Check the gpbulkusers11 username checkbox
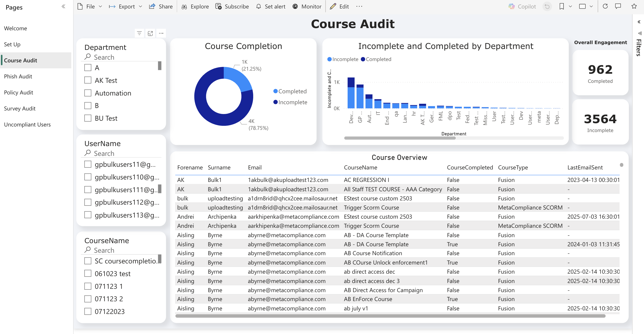This screenshot has height=334, width=644. (x=88, y=164)
